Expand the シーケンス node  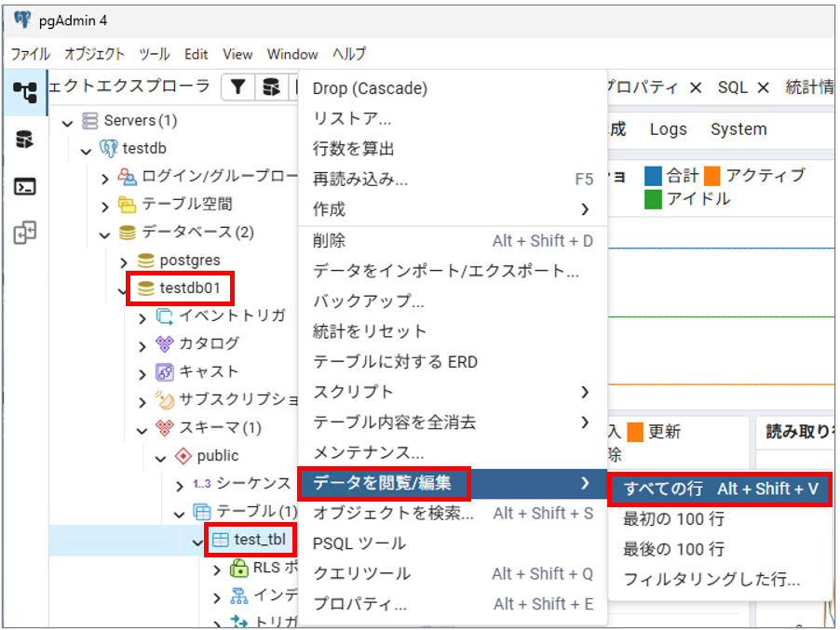pos(180,486)
